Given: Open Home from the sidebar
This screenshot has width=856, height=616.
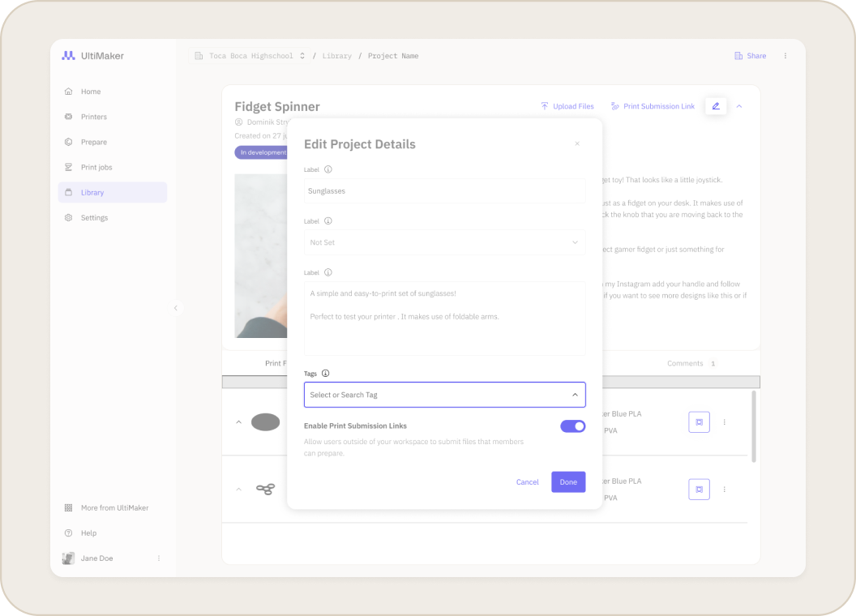Looking at the screenshot, I should click(x=113, y=92).
